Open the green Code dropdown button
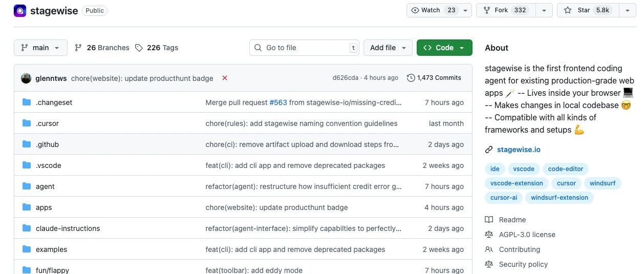Image resolution: width=644 pixels, height=274 pixels. 444,48
